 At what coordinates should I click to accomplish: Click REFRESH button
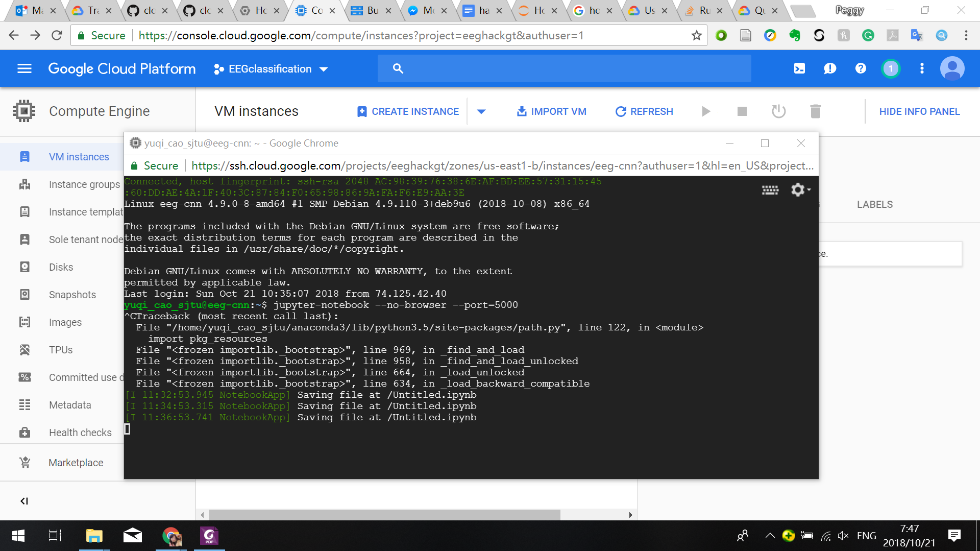coord(644,111)
